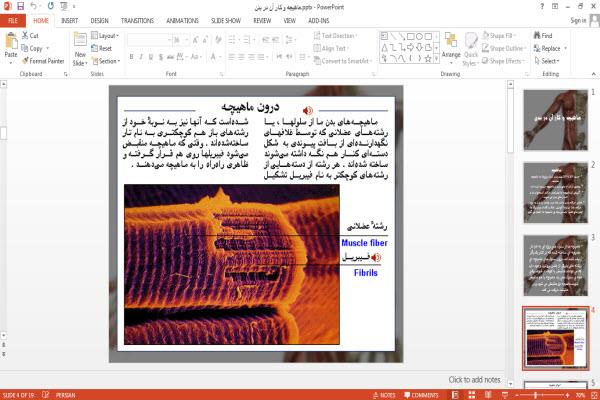Select slide 2 thumbnail
The image size is (600, 400).
(555, 193)
